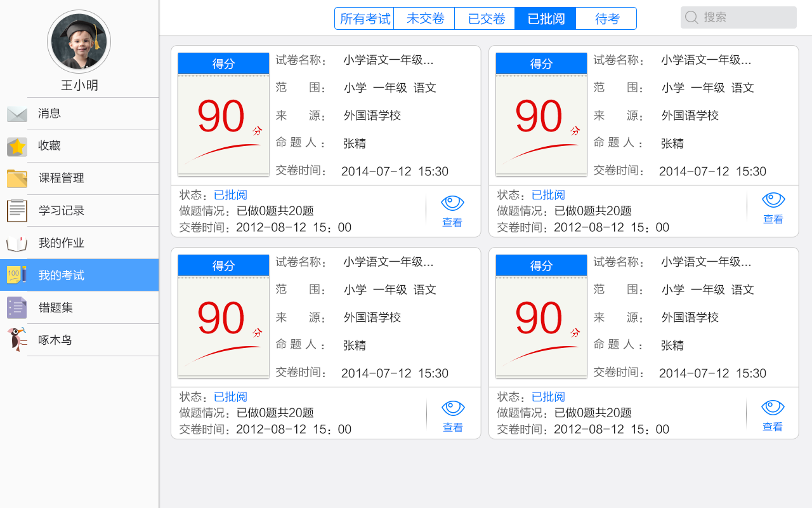This screenshot has height=508, width=812.
Task: Switch to the 所有考试 tab
Action: (x=364, y=18)
